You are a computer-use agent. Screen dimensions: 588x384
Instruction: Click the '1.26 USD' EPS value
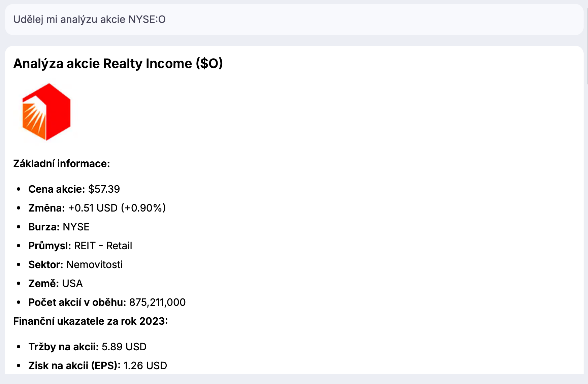click(x=145, y=366)
